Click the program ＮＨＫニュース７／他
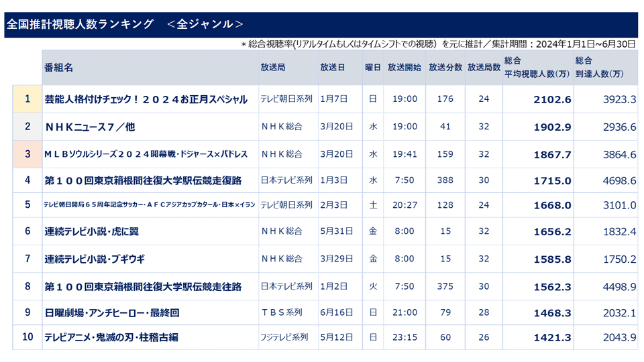 click(89, 127)
